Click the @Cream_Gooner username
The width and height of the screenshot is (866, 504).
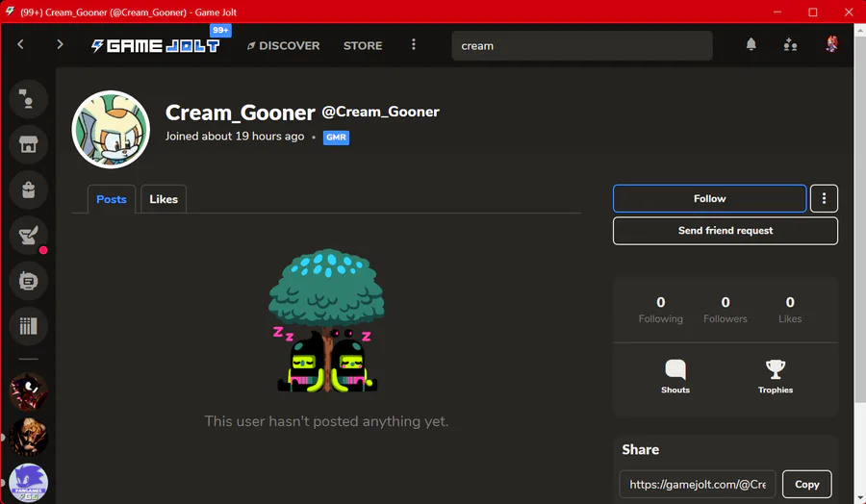(380, 112)
